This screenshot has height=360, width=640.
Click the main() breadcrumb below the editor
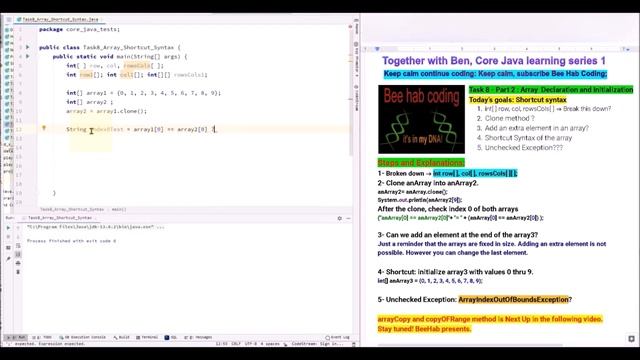[119, 209]
